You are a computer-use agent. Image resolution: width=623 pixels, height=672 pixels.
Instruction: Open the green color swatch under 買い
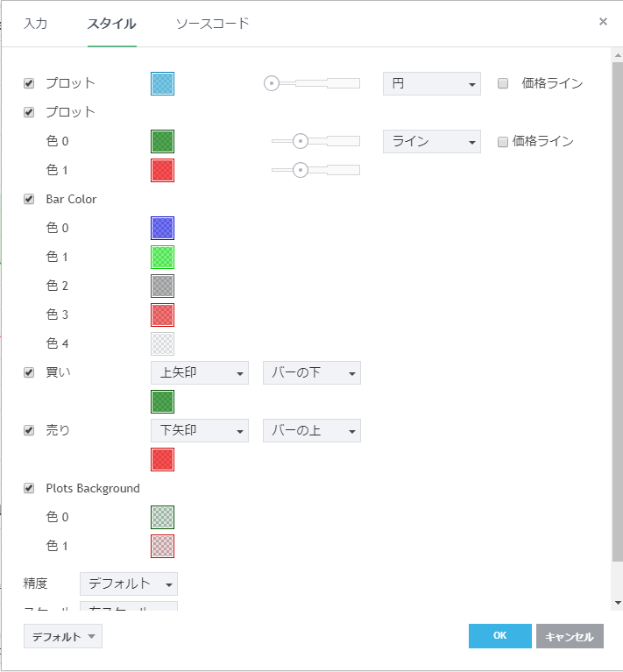point(163,401)
